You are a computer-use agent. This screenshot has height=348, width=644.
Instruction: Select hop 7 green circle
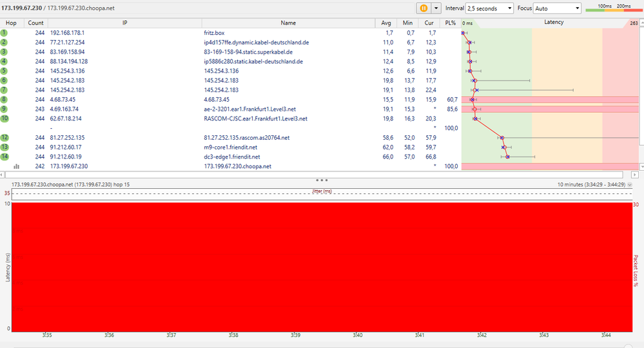click(4, 90)
